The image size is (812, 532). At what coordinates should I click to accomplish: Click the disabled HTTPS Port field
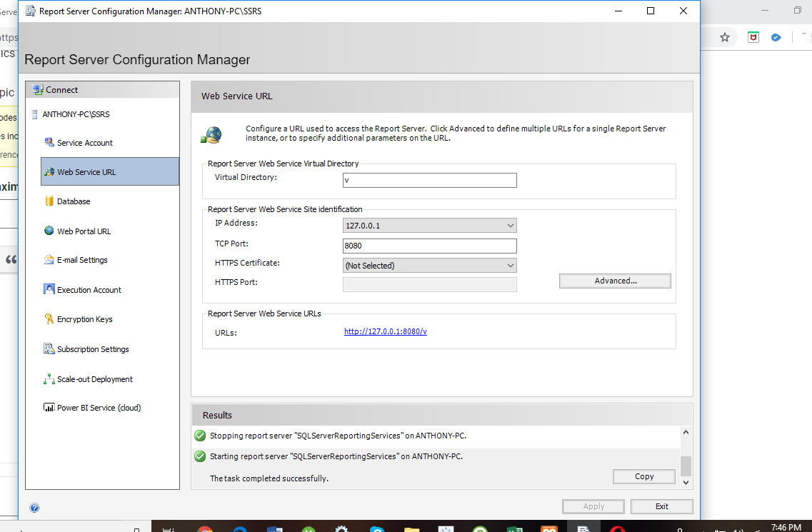pyautogui.click(x=430, y=284)
